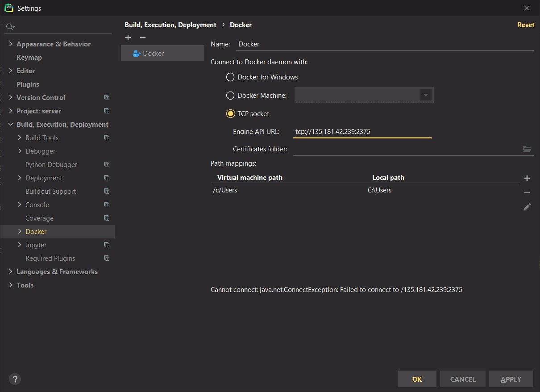Viewport: 540px width, 392px height.
Task: Add a new Docker configuration with plus icon
Action: point(128,38)
